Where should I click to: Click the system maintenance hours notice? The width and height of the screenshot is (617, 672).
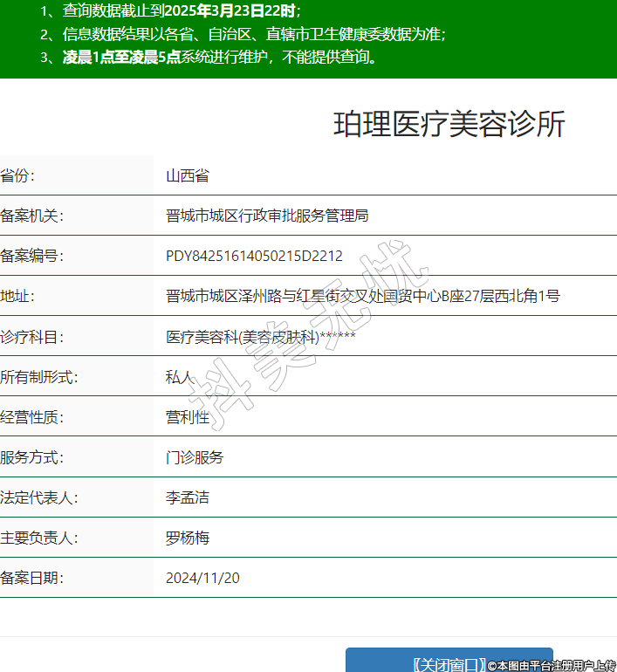tap(209, 58)
